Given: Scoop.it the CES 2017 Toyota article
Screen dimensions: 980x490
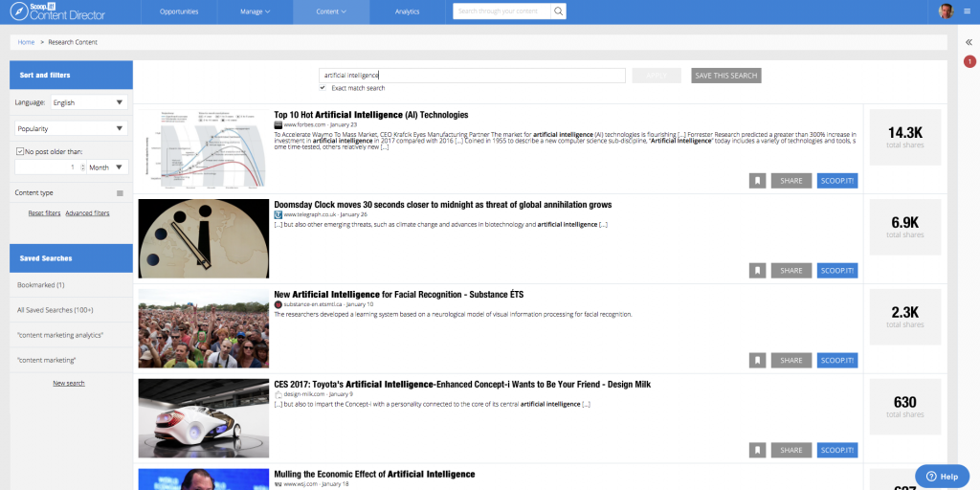Looking at the screenshot, I should (x=837, y=450).
